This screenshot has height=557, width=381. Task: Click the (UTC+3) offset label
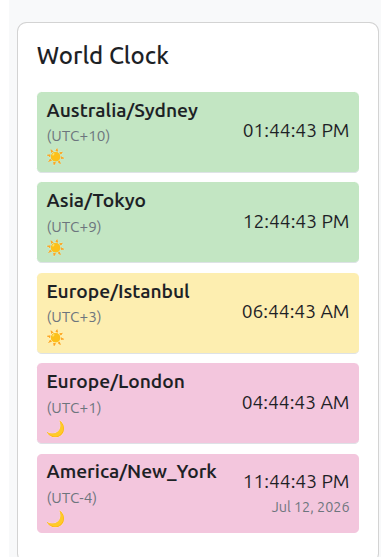pos(74,317)
